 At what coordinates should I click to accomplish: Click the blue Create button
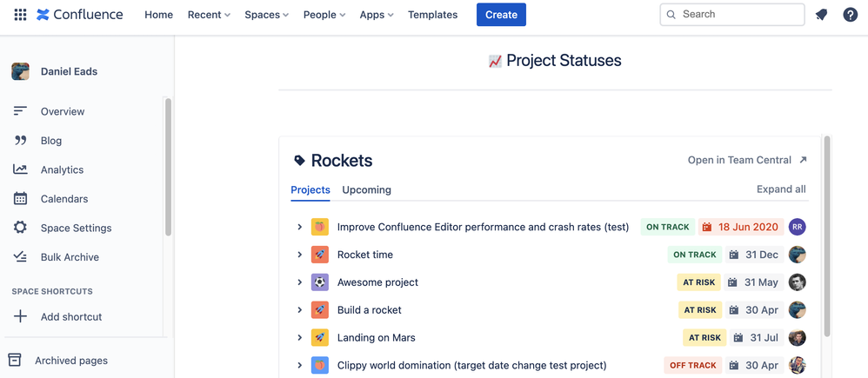pyautogui.click(x=501, y=15)
